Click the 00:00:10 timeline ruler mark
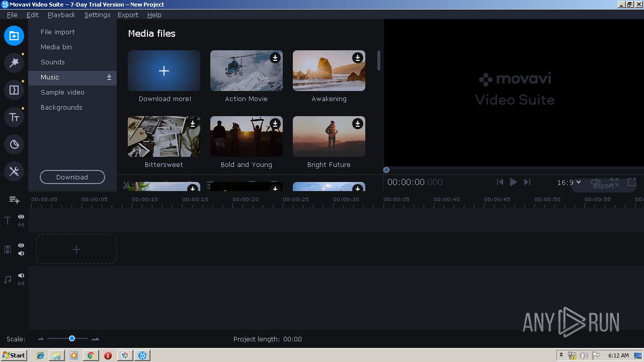Screen dimensions: 644x362 145,200
